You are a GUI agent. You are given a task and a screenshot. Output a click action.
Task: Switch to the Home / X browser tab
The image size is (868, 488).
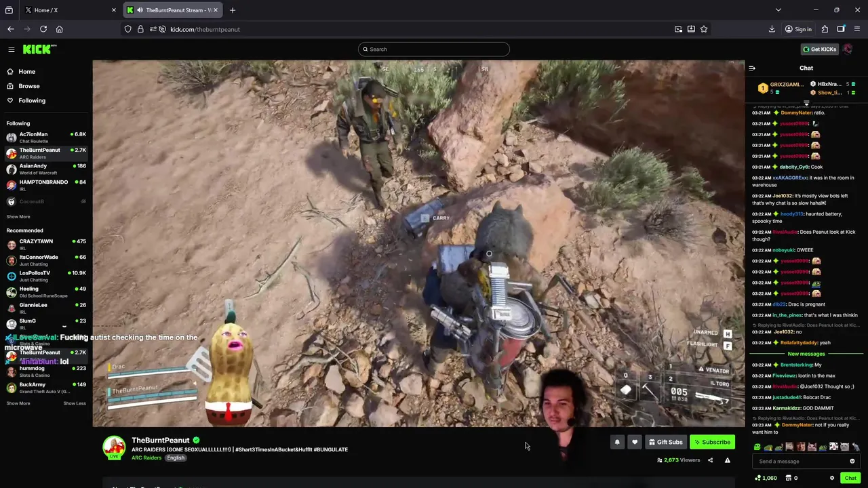click(x=71, y=10)
